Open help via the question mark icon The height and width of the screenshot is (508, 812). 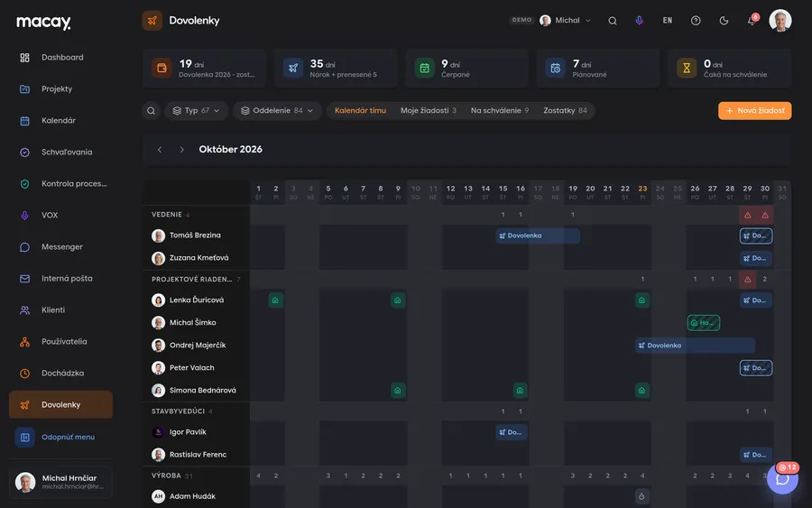[x=696, y=21]
